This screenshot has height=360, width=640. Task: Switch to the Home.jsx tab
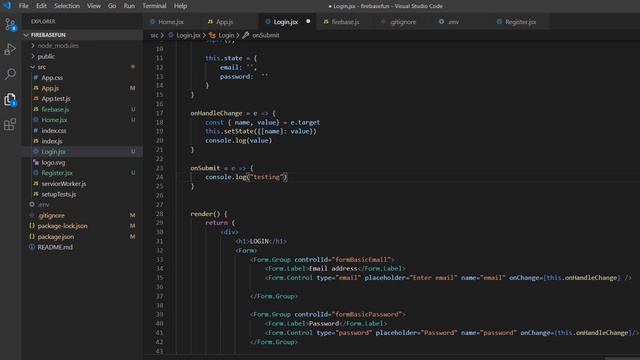pyautogui.click(x=171, y=22)
